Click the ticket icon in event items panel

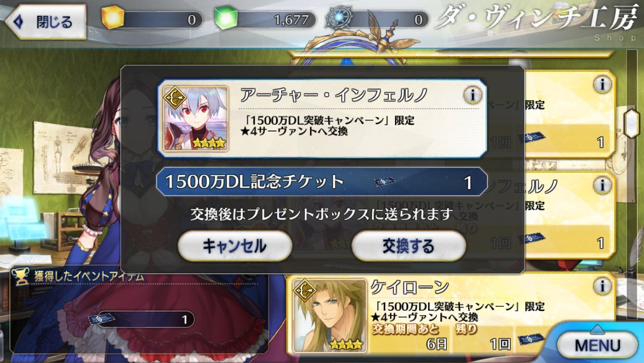(x=101, y=319)
